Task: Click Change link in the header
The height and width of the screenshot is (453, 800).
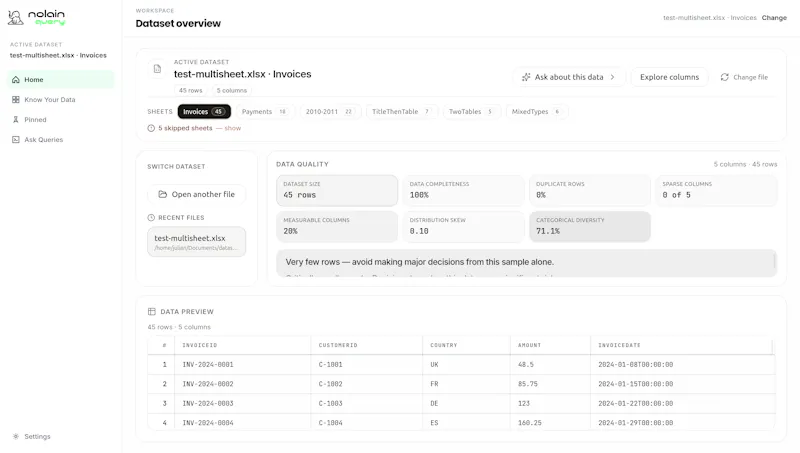Action: click(774, 18)
